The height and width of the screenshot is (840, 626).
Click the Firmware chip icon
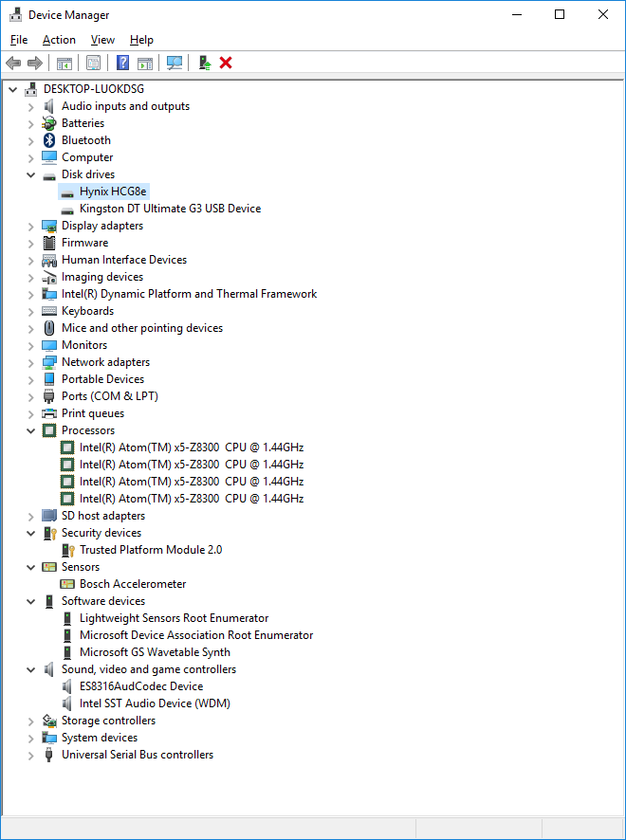coord(49,243)
